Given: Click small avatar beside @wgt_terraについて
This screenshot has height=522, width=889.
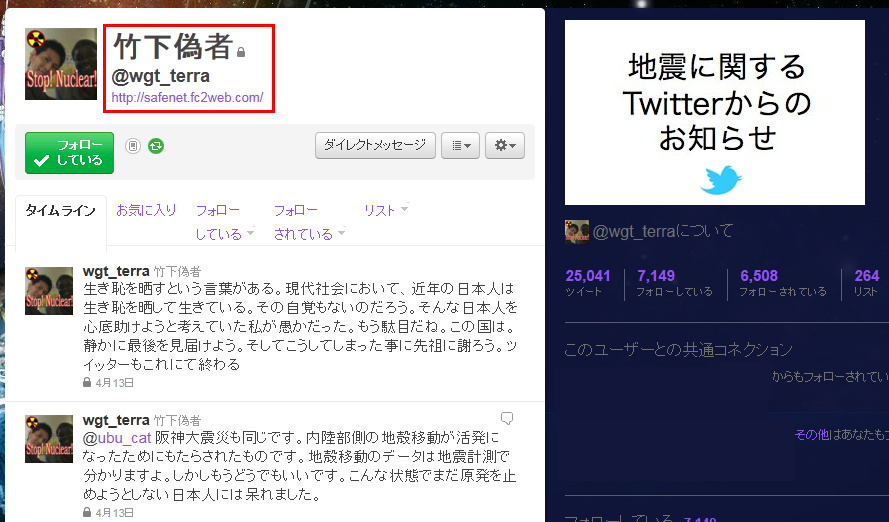Looking at the screenshot, I should 577,231.
